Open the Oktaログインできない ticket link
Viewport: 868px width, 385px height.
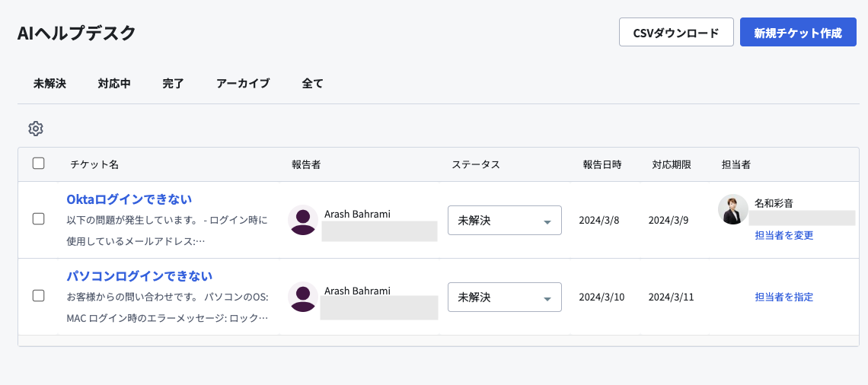click(x=129, y=199)
